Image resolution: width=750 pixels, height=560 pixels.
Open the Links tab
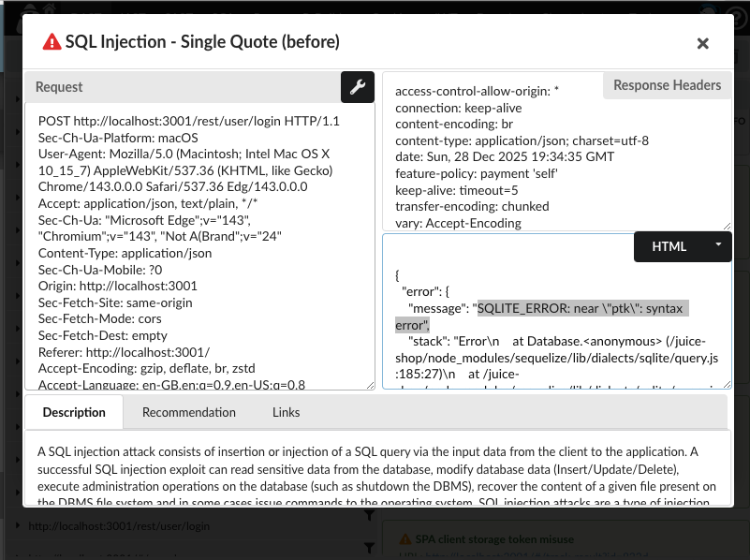click(x=286, y=412)
